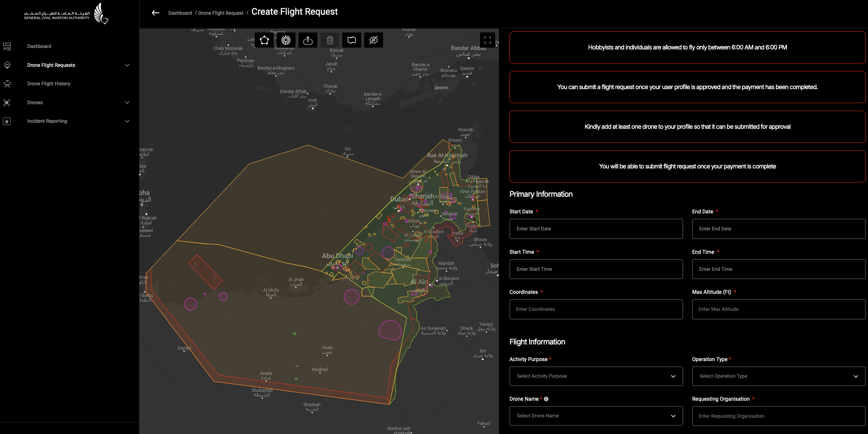Image resolution: width=868 pixels, height=434 pixels.
Task: Click the Enter Max Altitude field
Action: (x=778, y=309)
